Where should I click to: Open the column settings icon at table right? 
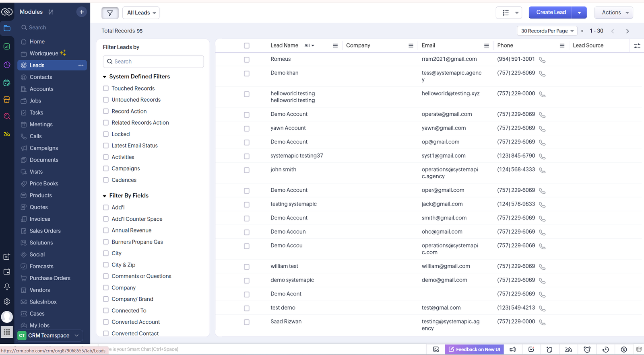pos(637,46)
